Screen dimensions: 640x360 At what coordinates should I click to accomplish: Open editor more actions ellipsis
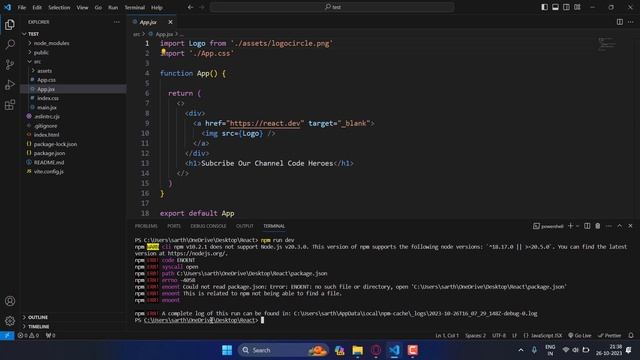click(631, 22)
